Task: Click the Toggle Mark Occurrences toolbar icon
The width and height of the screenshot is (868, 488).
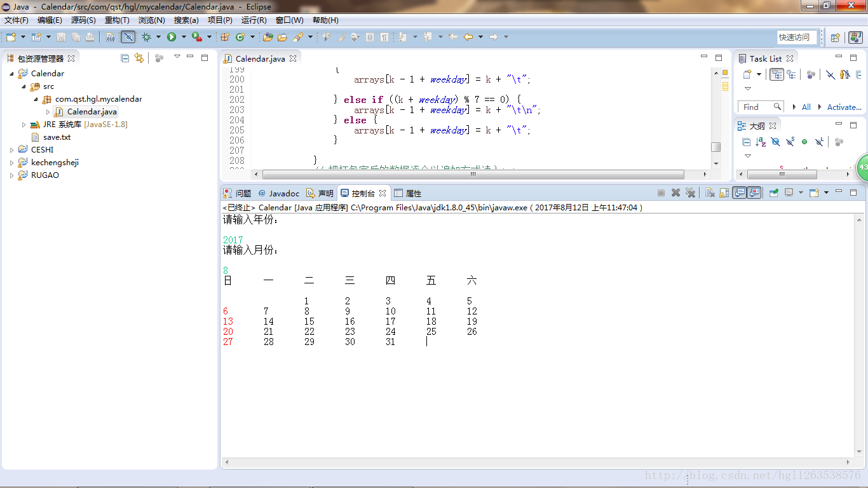Action: coord(341,37)
